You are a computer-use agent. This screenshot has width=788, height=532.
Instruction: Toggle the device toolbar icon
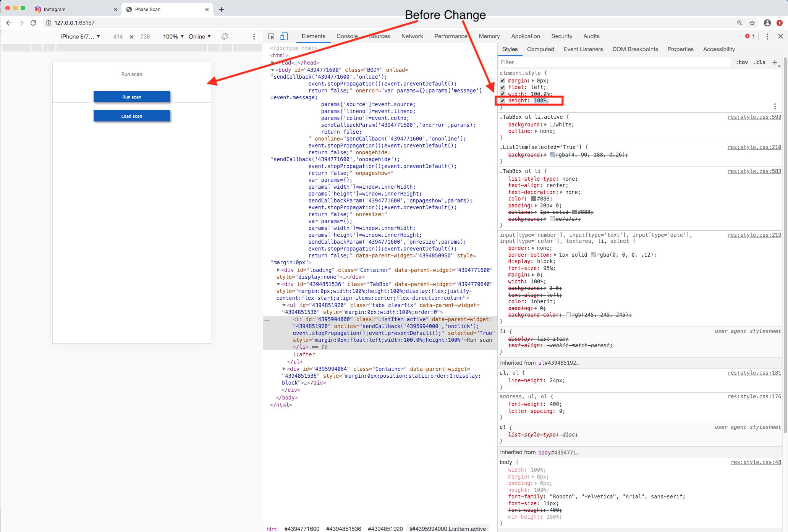(x=283, y=36)
